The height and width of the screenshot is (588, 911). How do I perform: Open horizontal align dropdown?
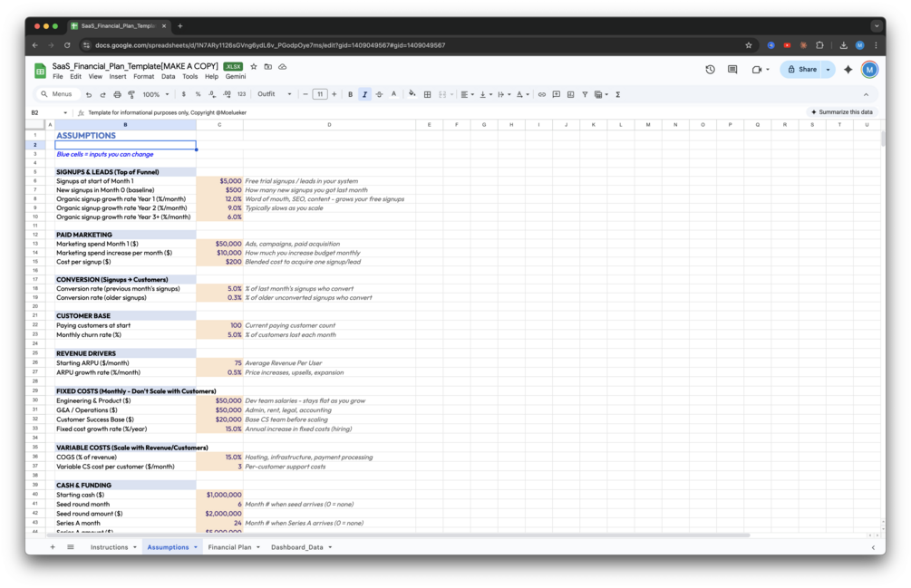(468, 94)
